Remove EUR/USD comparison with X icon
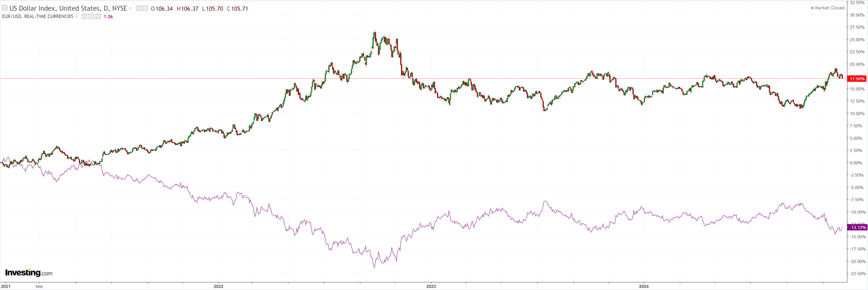This screenshot has width=868, height=290. click(x=98, y=16)
